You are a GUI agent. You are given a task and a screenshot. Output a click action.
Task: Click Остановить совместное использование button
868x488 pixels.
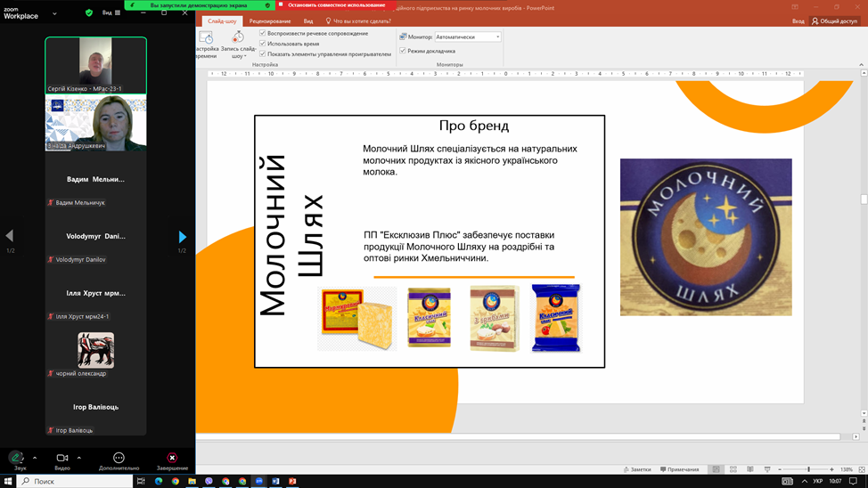tap(336, 5)
